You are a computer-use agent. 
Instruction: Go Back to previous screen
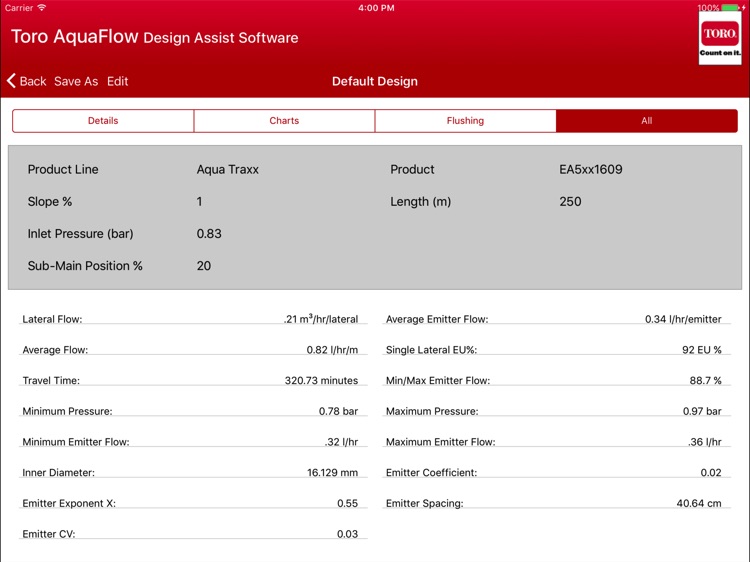[x=33, y=81]
